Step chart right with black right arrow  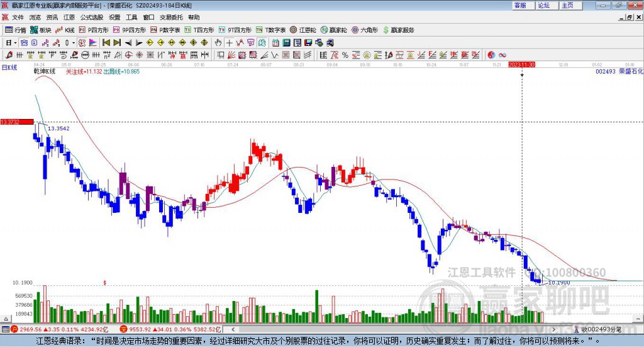tap(139, 42)
